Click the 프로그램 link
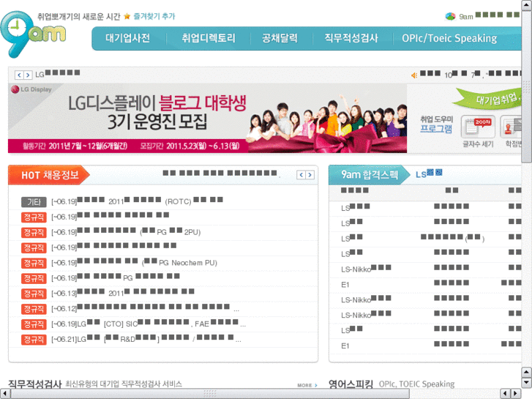 436,129
